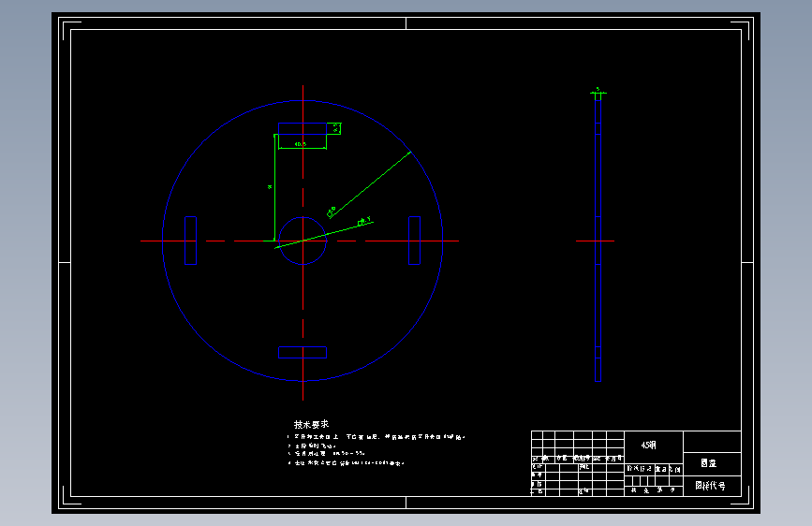Screen dimensions: 812x526
Task: Select the '图样代号' title block cell
Action: click(x=712, y=486)
